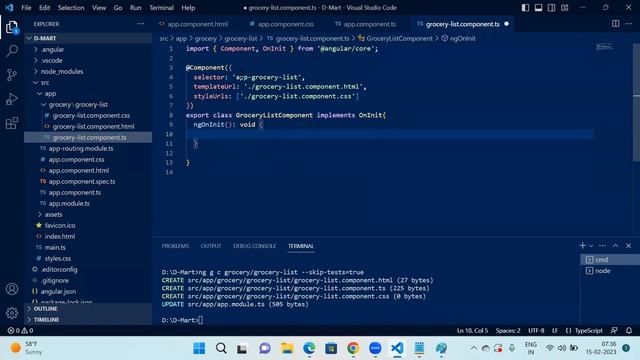640x360 pixels.
Task: Expand the .angular folder
Action: coord(88,49)
